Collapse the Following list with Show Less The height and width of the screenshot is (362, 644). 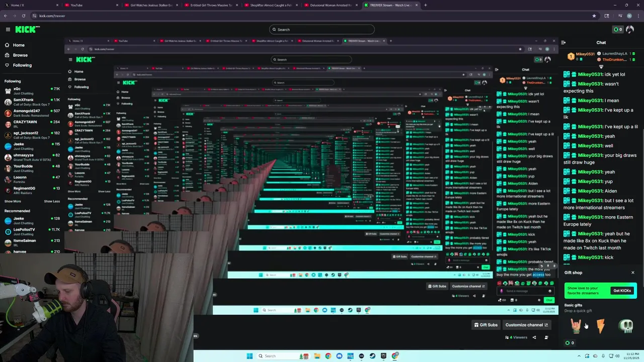[52, 201]
